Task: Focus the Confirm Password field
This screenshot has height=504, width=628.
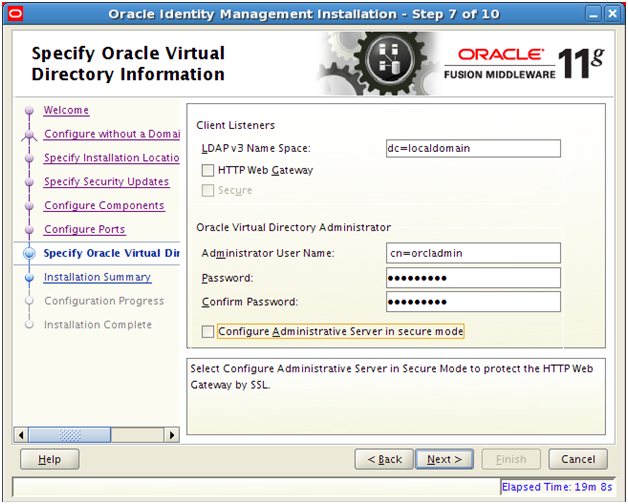Action: 473,302
